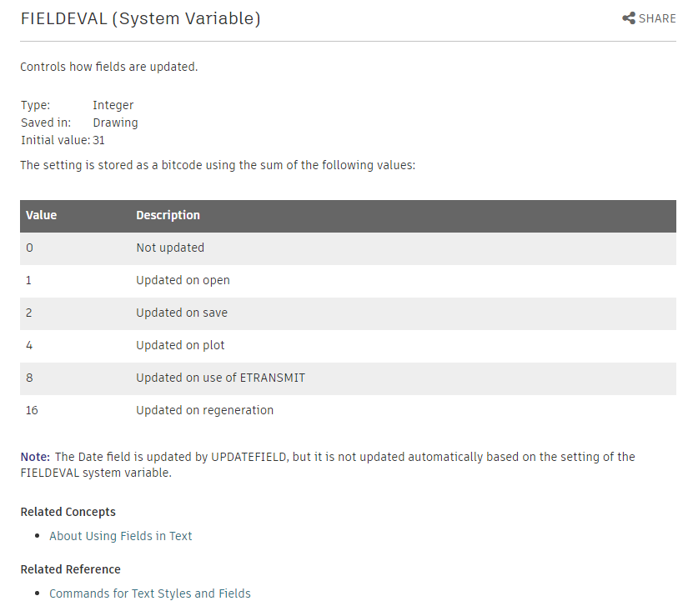The width and height of the screenshot is (688, 616).
Task: Click value 8 in the table
Action: [x=29, y=378]
